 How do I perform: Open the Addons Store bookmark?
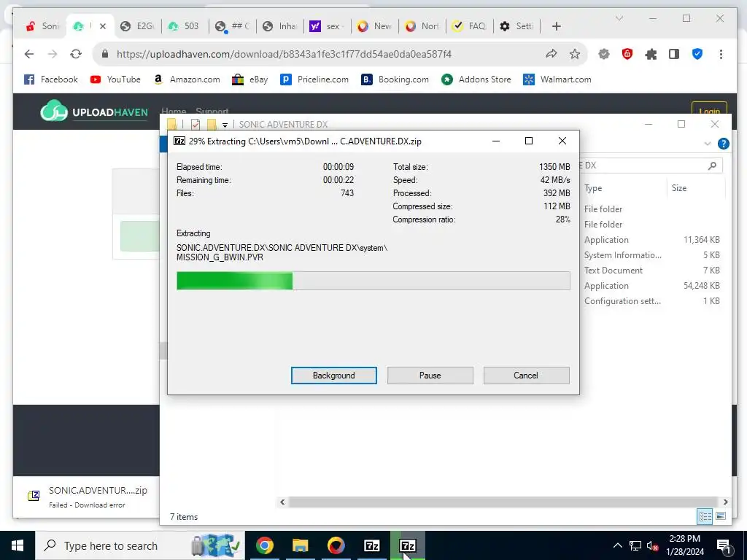[476, 79]
